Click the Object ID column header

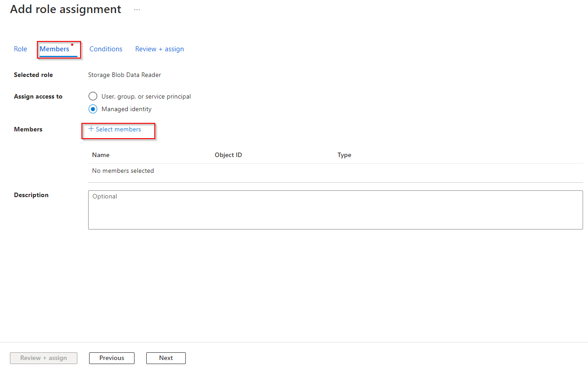[228, 155]
